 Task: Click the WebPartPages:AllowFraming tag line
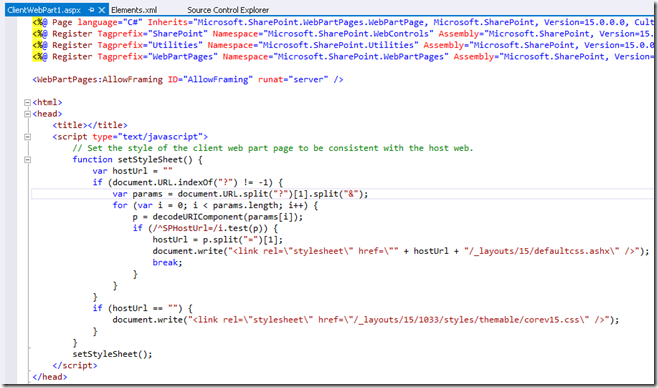(188, 79)
